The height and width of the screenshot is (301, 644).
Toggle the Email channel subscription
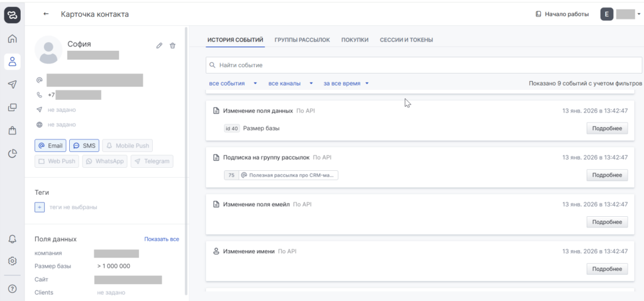click(x=50, y=146)
